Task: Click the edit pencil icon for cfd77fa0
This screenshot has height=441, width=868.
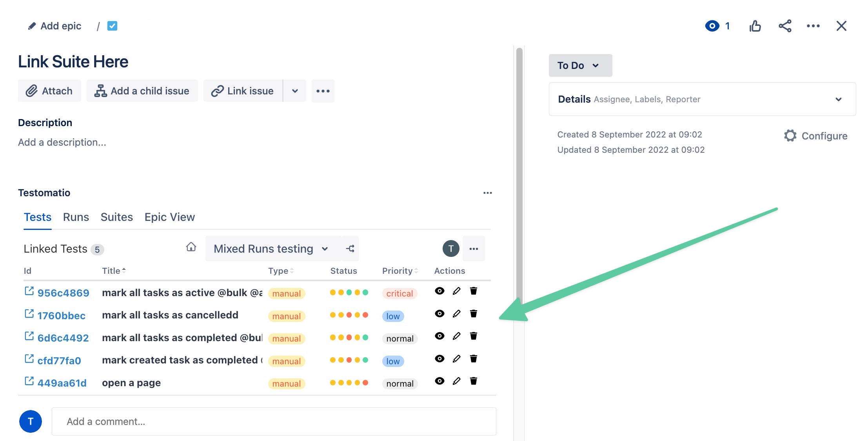Action: click(456, 360)
